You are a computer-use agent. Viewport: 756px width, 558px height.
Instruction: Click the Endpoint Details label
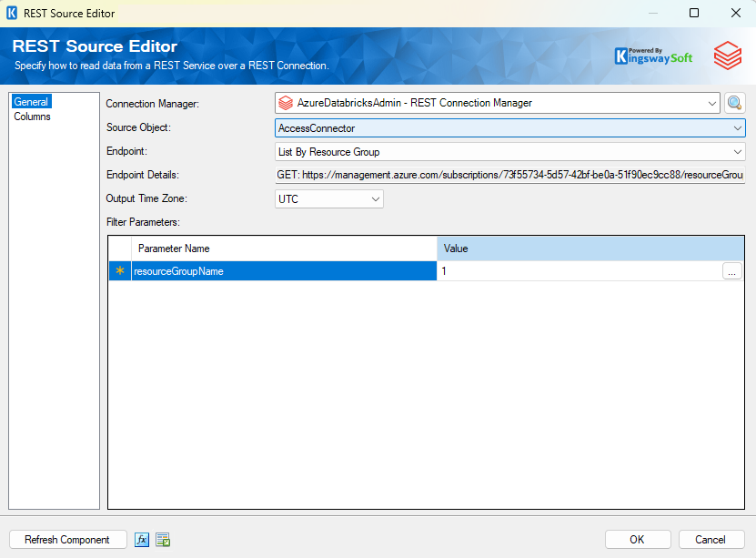pos(143,175)
